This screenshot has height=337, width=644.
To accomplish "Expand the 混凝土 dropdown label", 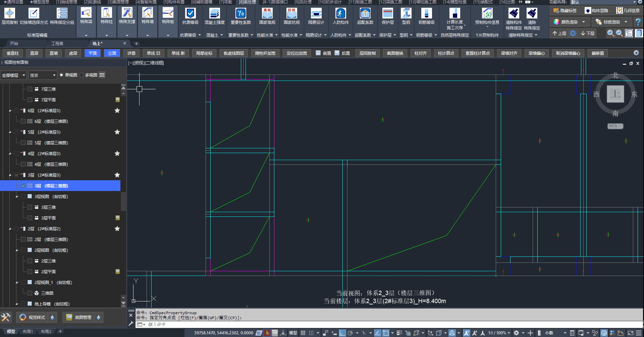I will [214, 35].
